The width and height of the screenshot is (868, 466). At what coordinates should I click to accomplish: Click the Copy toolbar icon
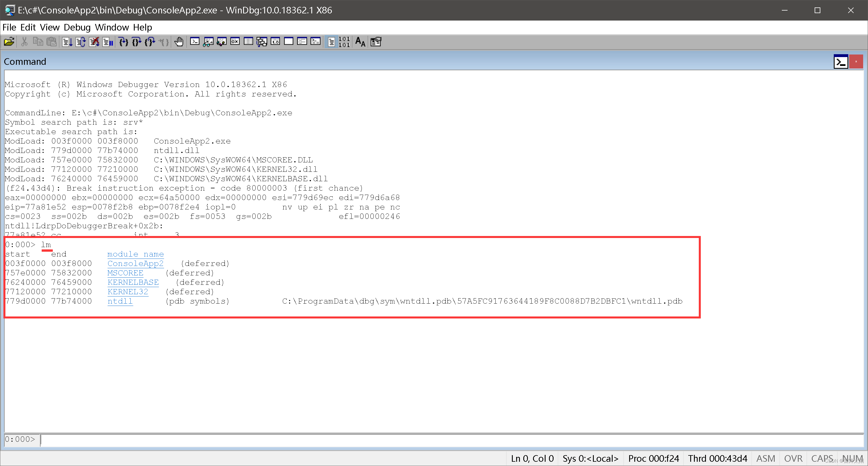tap(38, 41)
